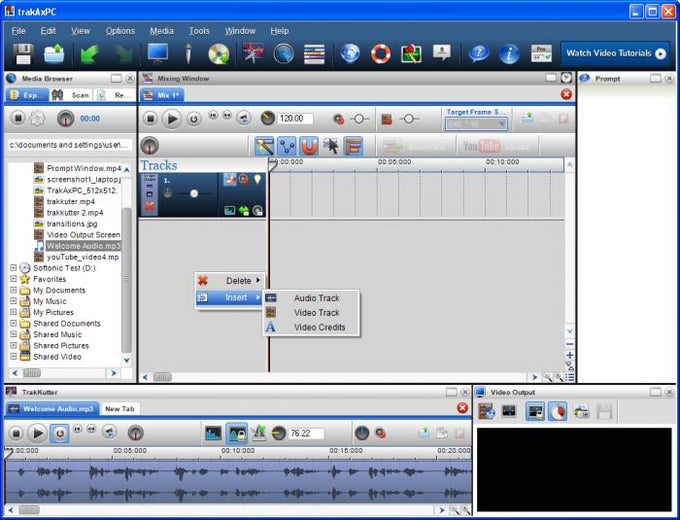Click the lock waveform icon in TrakKutter
Image resolution: width=680 pixels, height=520 pixels.
[236, 433]
